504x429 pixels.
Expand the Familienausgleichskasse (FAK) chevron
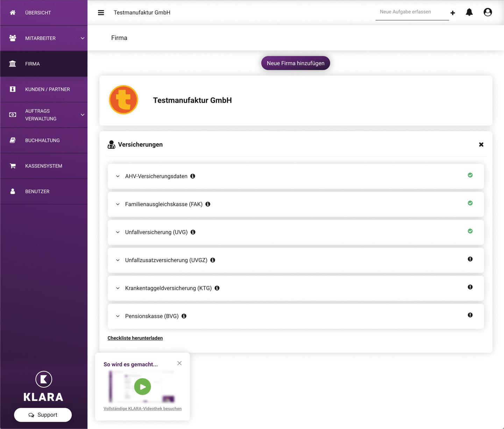tap(118, 204)
